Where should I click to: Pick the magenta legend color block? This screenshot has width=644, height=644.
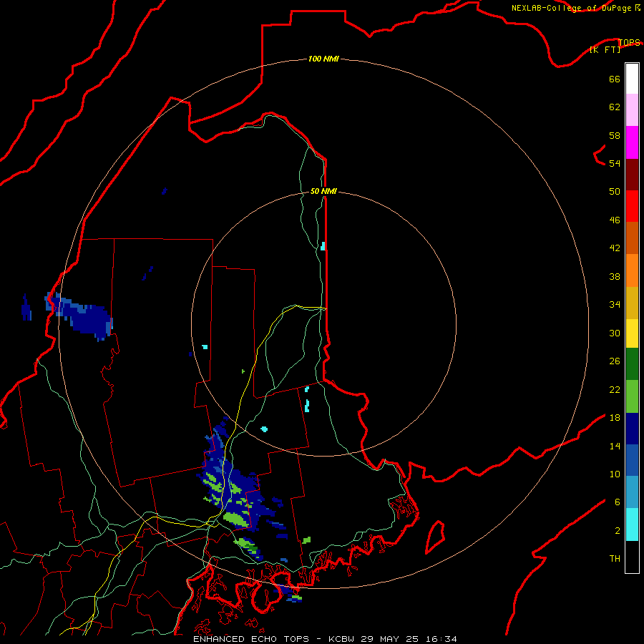[632, 142]
